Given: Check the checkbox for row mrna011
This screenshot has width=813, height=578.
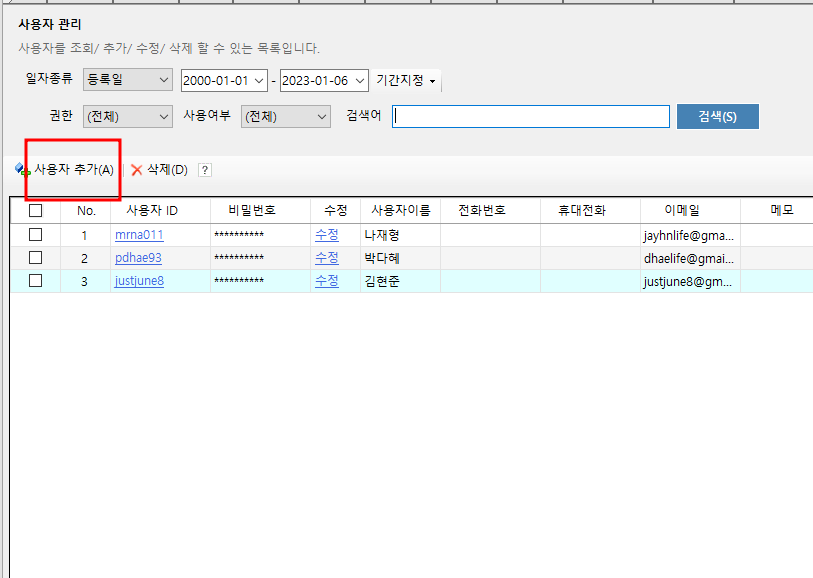Looking at the screenshot, I should tap(35, 235).
